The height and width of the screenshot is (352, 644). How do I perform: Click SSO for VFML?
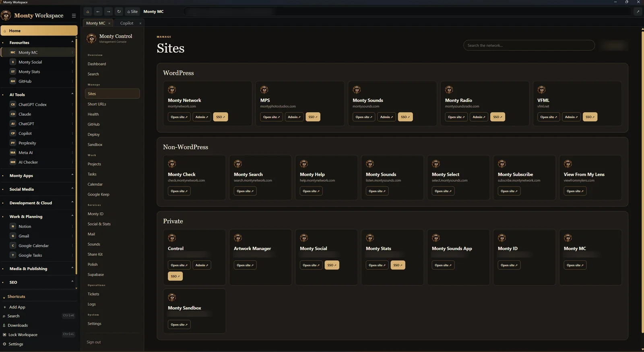coord(590,117)
